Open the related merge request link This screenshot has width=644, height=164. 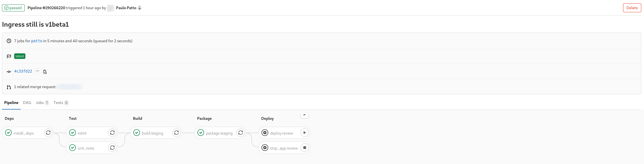[x=70, y=87]
